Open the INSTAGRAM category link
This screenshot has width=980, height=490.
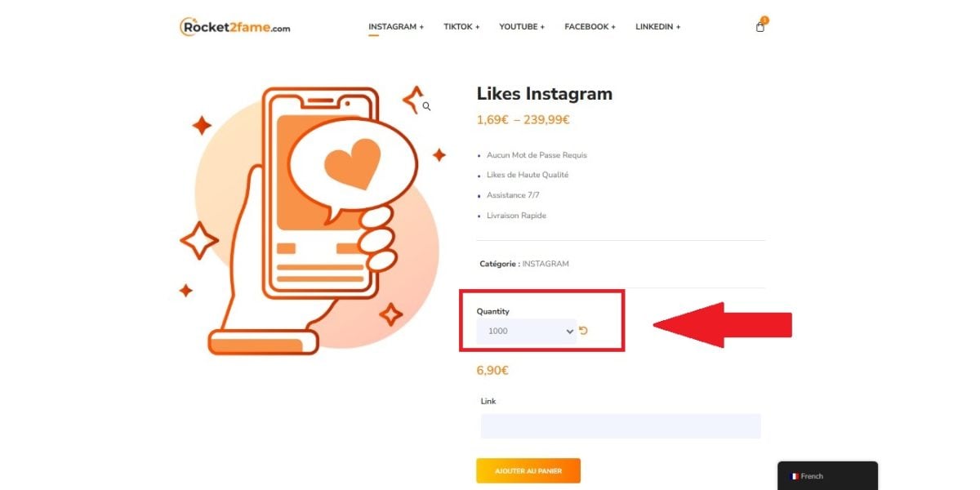pyautogui.click(x=546, y=264)
